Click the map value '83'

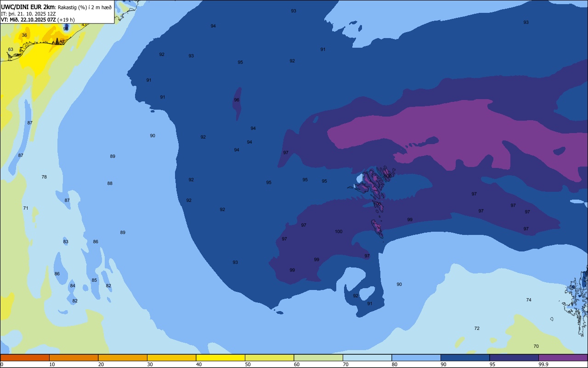[x=66, y=242]
